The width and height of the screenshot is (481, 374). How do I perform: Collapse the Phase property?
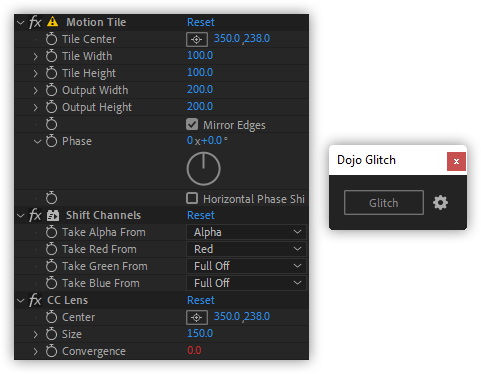tap(37, 142)
